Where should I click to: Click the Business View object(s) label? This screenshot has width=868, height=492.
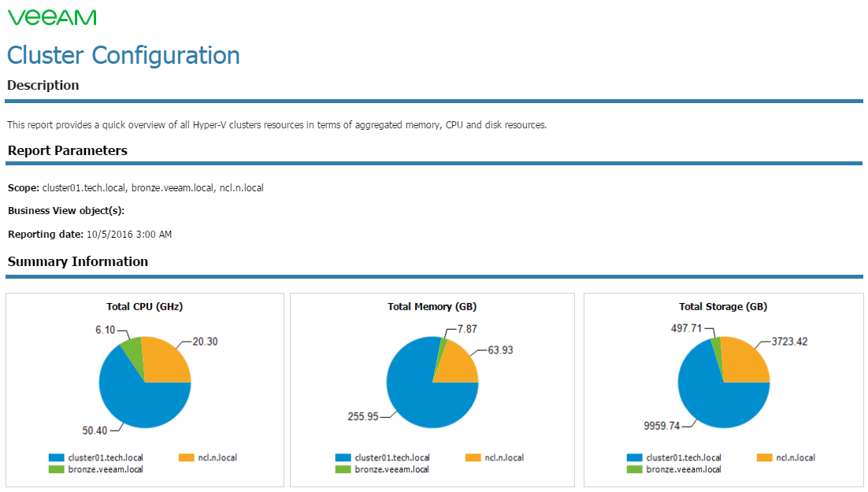pos(66,211)
